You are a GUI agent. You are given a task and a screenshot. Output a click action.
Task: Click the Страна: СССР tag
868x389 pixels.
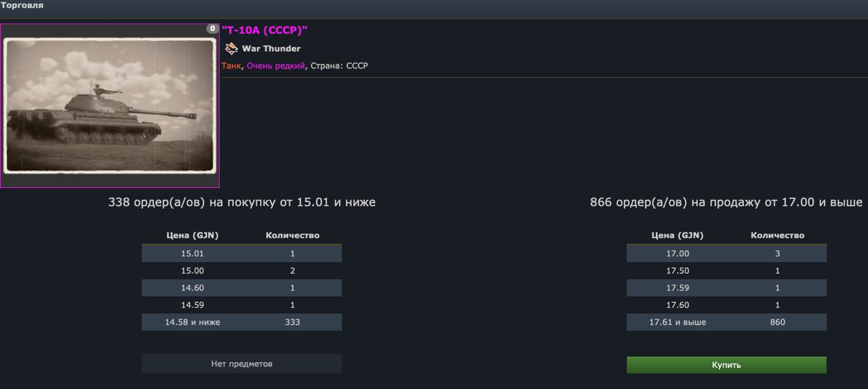339,66
